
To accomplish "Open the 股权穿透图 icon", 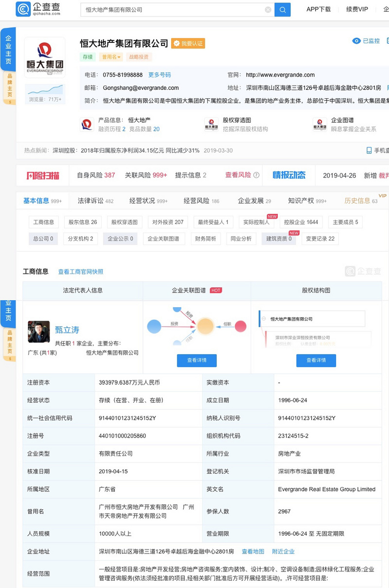I will coord(211,124).
